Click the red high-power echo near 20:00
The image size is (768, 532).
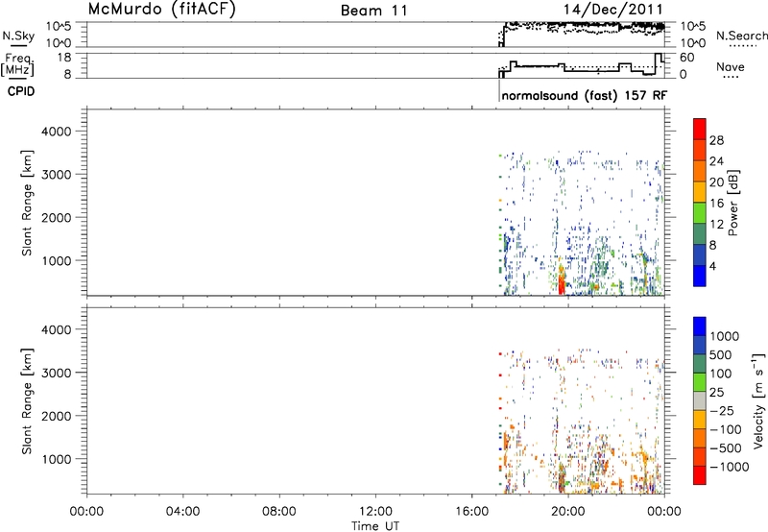(562, 283)
